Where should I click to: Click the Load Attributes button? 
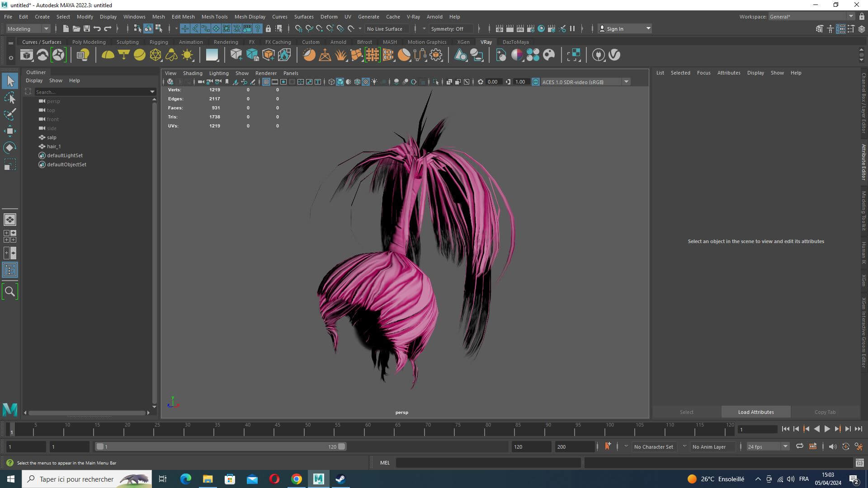click(x=755, y=412)
